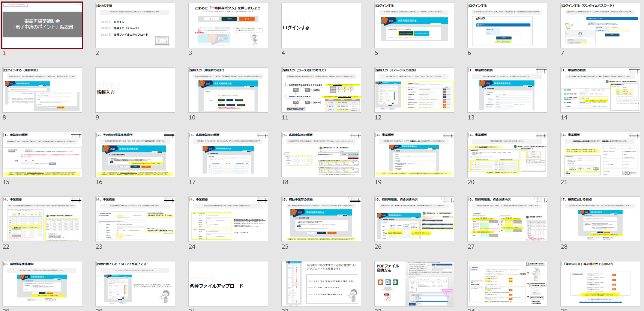Image resolution: width=644 pixels, height=311 pixels.
Task: Click slide 8 ログインする（規約同意）
Action: 42,90
